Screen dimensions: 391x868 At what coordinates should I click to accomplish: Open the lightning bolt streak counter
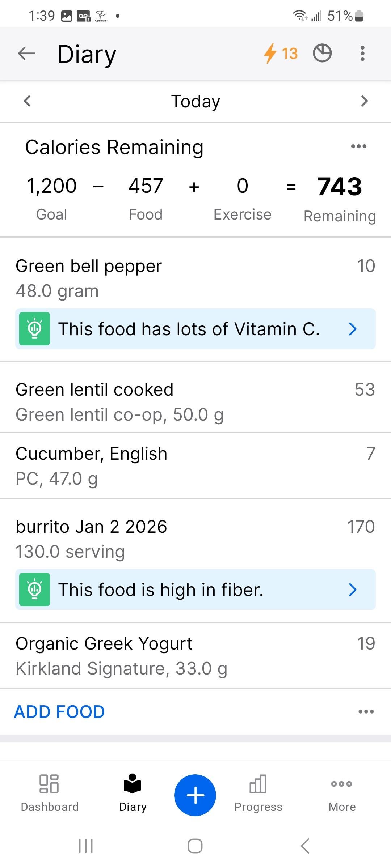click(281, 54)
